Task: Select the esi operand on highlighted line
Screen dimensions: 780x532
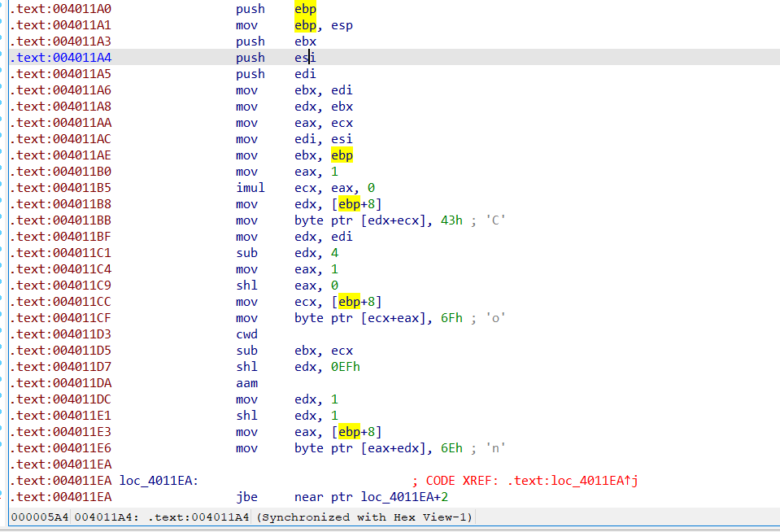Action: tap(305, 58)
